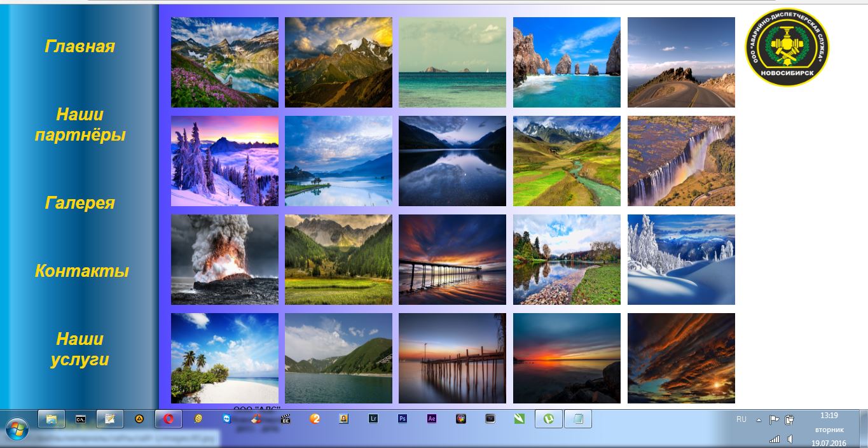Enlarge the tropical palm beach photo

click(x=224, y=358)
